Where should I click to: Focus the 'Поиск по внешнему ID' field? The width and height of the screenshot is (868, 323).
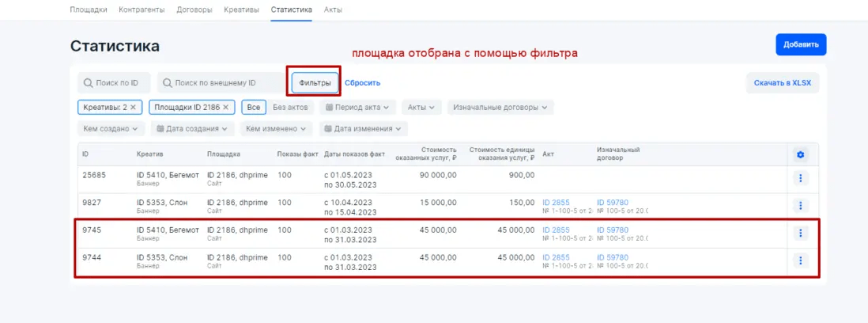(x=221, y=82)
